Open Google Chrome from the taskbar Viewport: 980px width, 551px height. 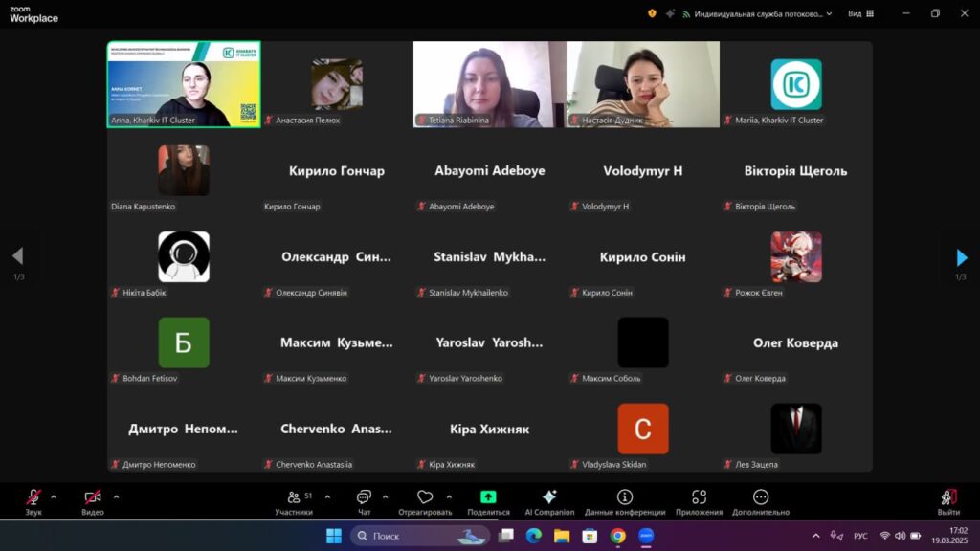pos(618,536)
